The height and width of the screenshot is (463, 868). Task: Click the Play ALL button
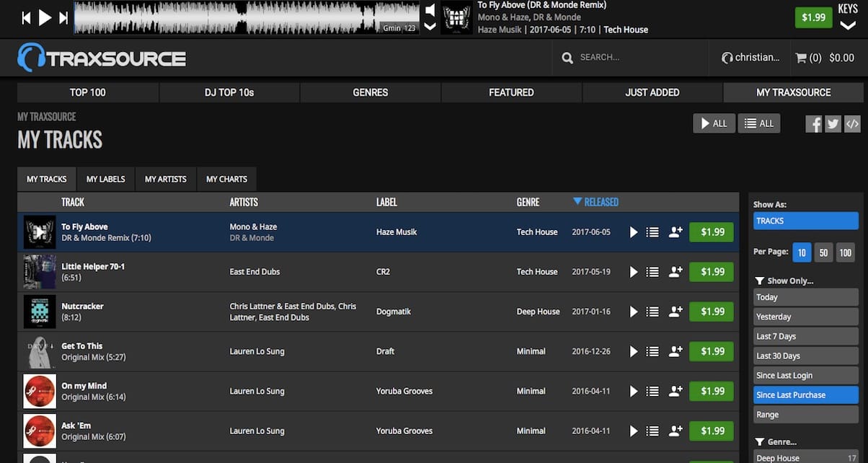714,123
